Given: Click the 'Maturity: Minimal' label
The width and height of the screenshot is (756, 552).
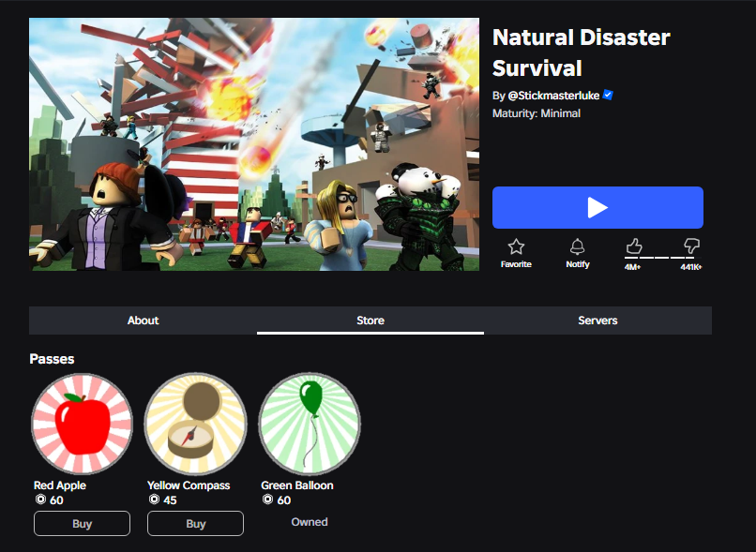Looking at the screenshot, I should pos(537,113).
